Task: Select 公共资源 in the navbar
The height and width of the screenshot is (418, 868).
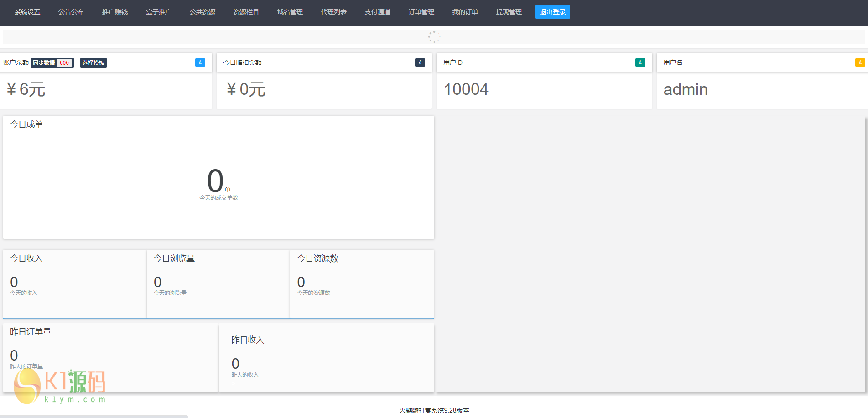Action: 203,12
